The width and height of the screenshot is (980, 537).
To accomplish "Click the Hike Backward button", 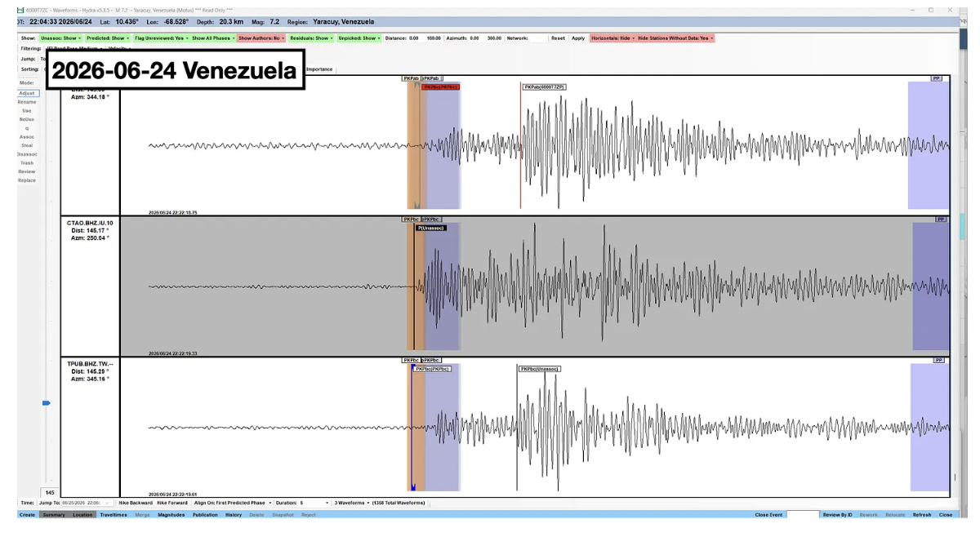I will click(x=136, y=503).
